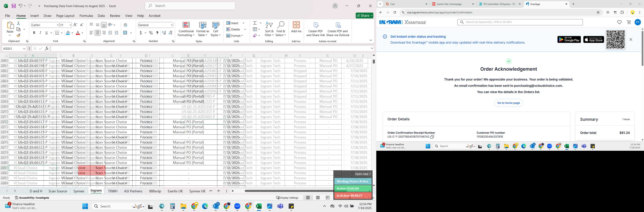Open Sort & Filter menu

(269, 29)
